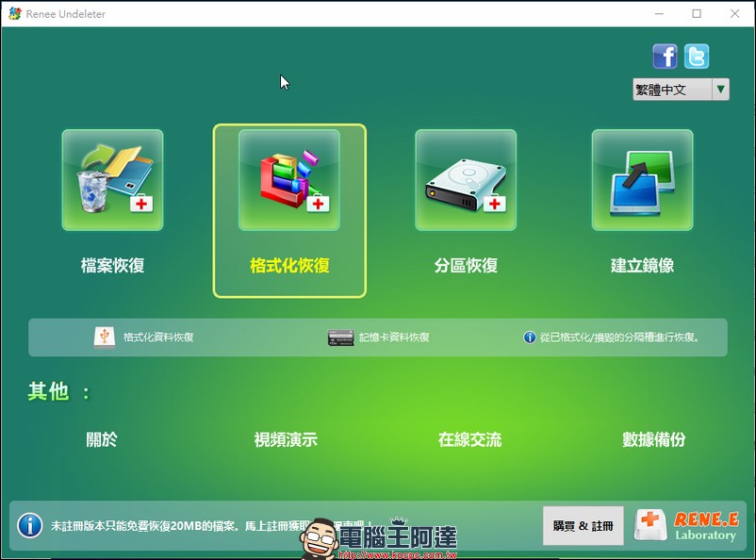Viewport: 756px width, 560px height.
Task: Click the 格式化恢復 yellow label
Action: [x=289, y=265]
